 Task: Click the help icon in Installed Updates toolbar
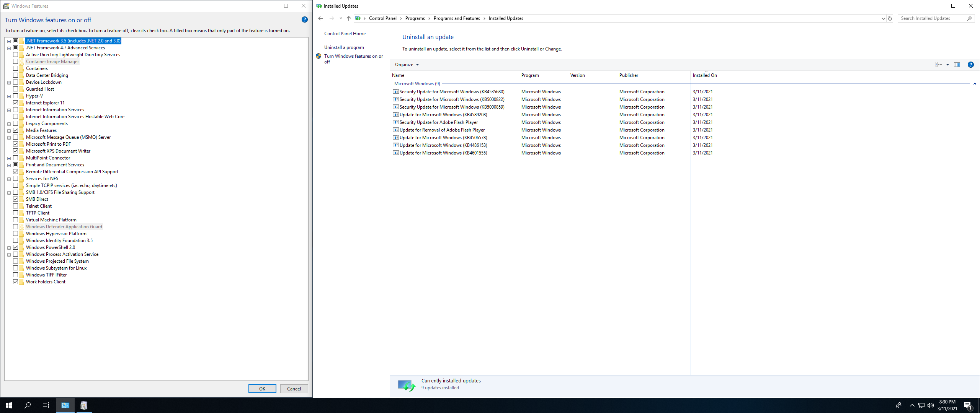point(971,65)
